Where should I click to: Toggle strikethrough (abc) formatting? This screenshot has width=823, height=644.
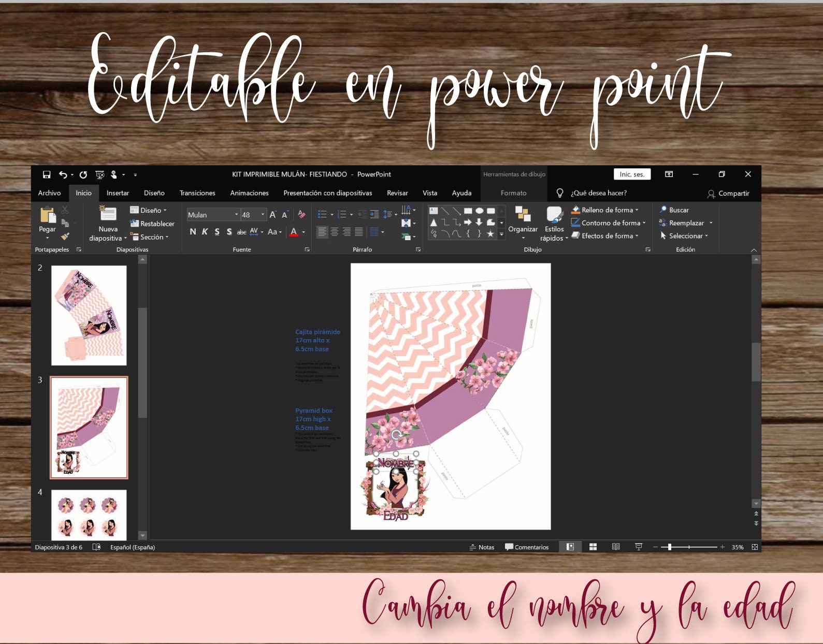[241, 232]
